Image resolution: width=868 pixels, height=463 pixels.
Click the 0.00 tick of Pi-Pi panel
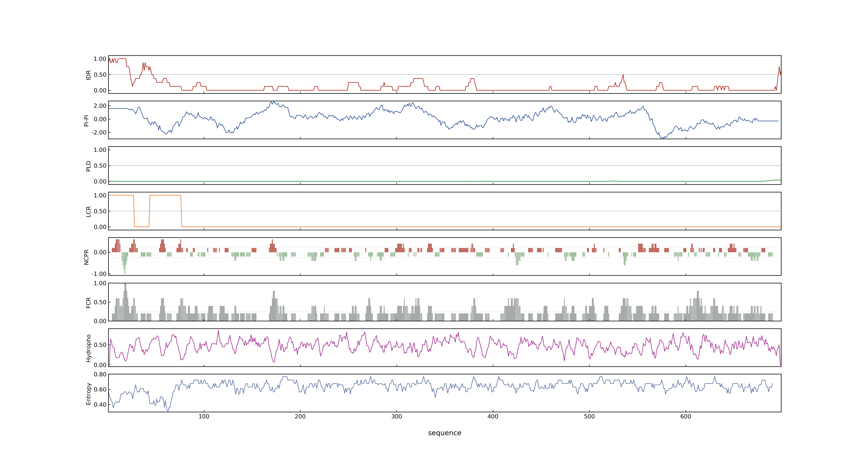point(100,119)
